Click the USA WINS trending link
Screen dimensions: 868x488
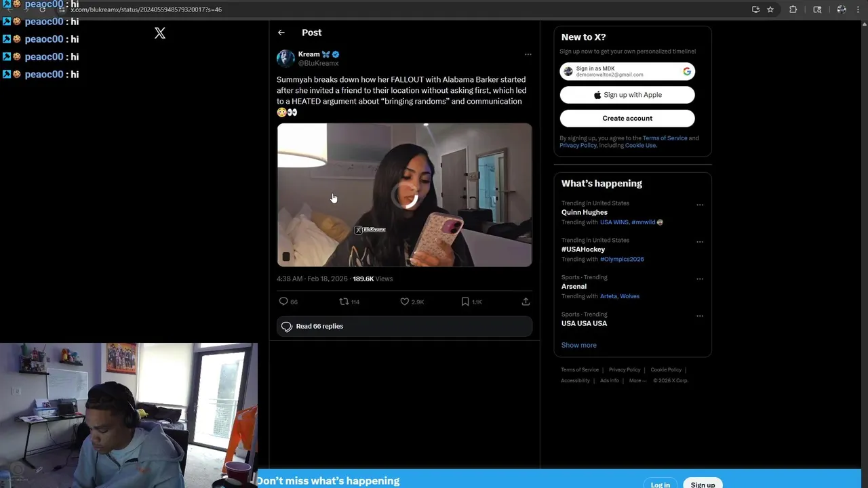pyautogui.click(x=614, y=222)
